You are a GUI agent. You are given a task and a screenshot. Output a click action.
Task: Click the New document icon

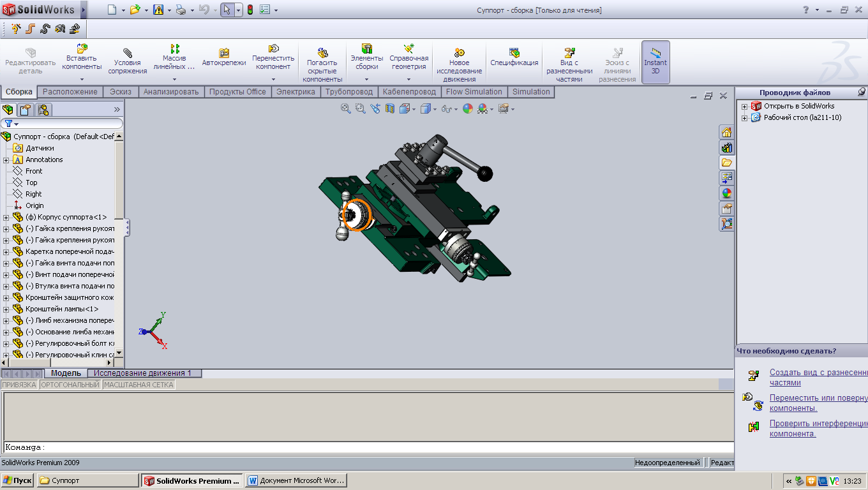point(112,10)
